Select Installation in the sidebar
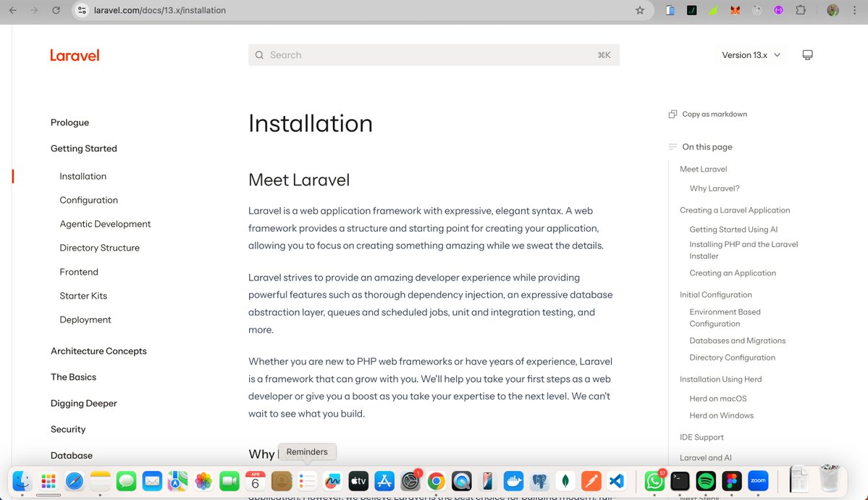 click(83, 176)
